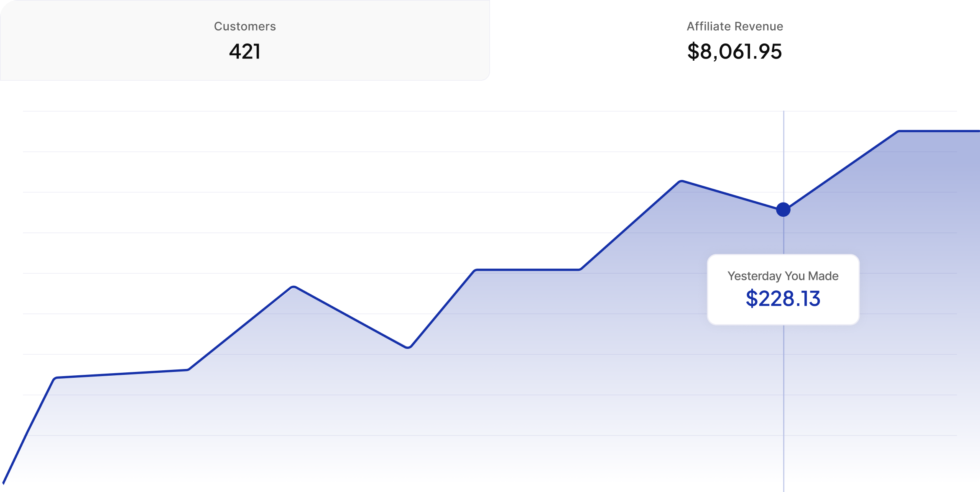The height and width of the screenshot is (492, 980).
Task: Select the peak just before the highlighted point
Action: tap(681, 181)
